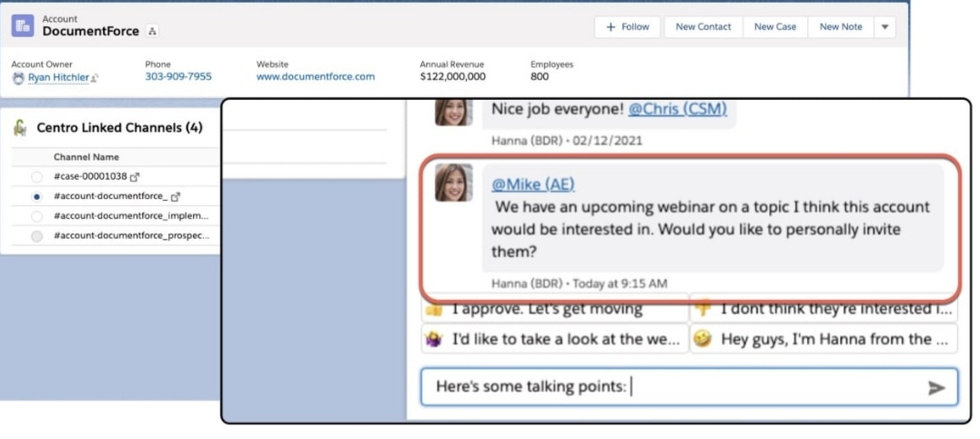Viewport: 980px width, 439px height.
Task: Open the www.documentforce.com website link
Action: coord(316,76)
